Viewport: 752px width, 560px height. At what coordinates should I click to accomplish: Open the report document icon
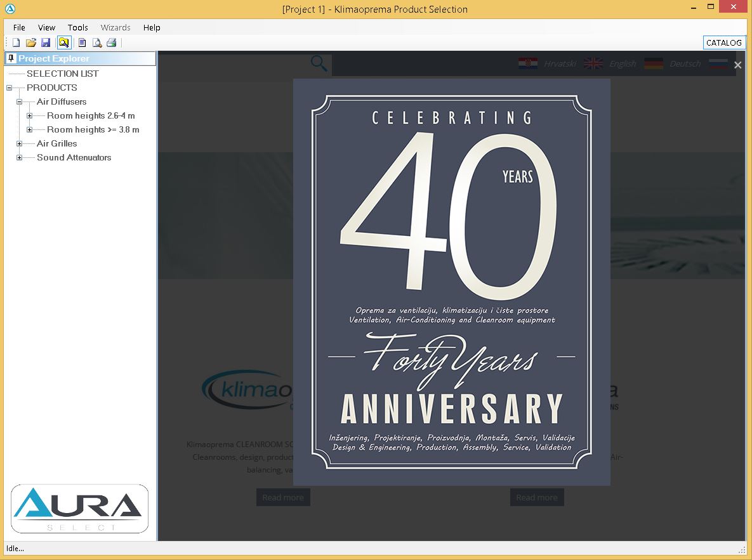point(82,42)
